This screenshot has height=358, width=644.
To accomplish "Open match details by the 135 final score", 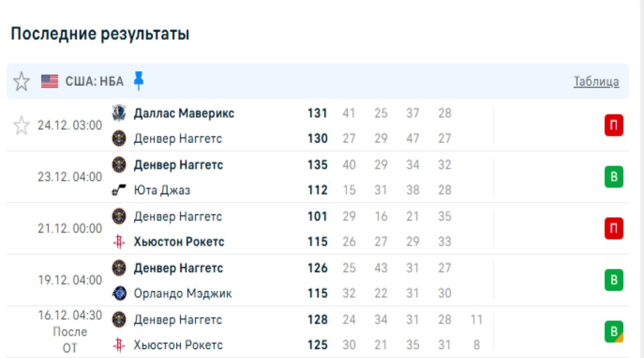I will click(x=317, y=165).
